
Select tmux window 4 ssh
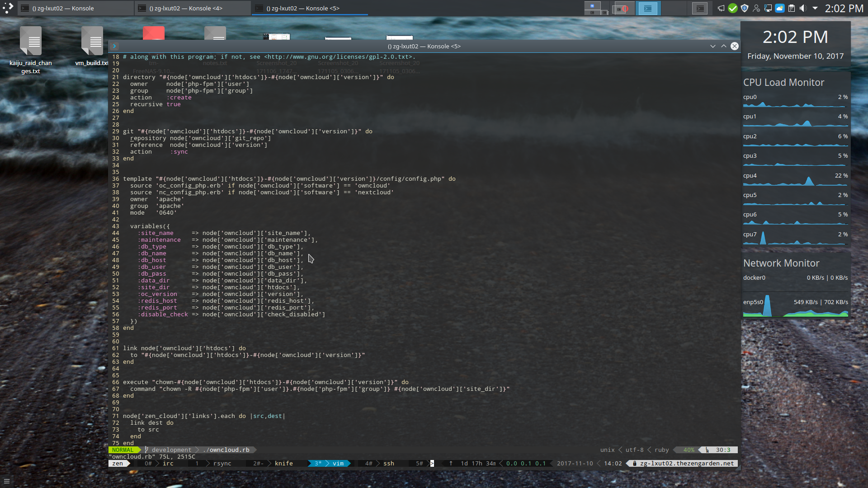380,464
